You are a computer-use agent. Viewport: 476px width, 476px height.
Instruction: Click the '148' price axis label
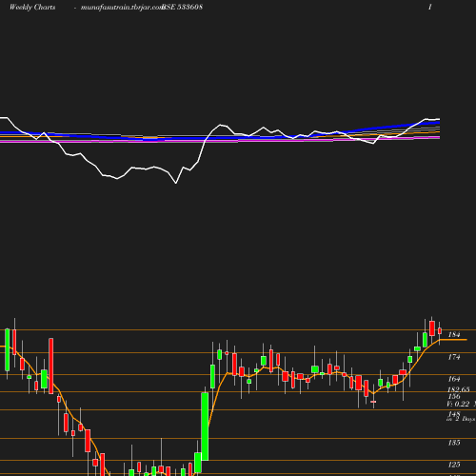(x=454, y=414)
